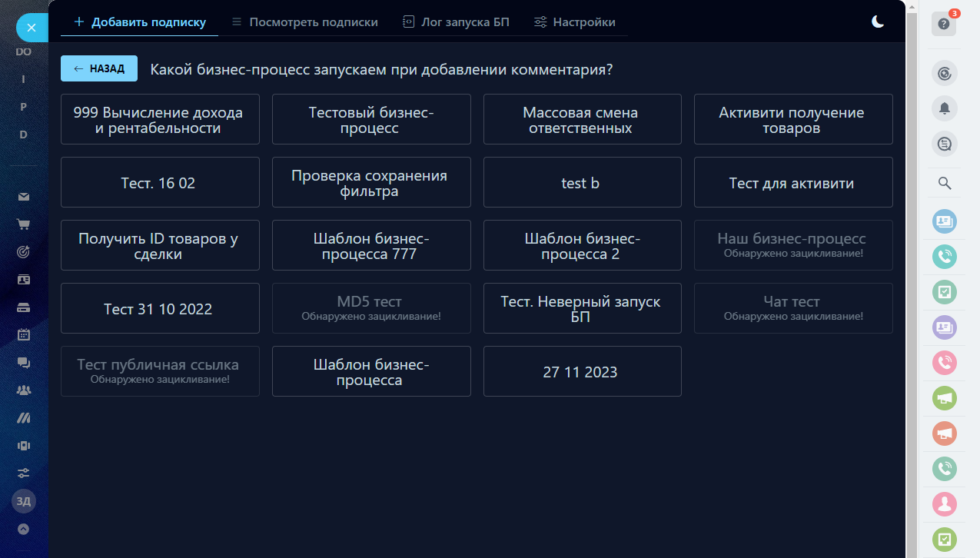This screenshot has width=980, height=558.
Task: Choose Массовая смена ответственных process
Action: point(583,119)
